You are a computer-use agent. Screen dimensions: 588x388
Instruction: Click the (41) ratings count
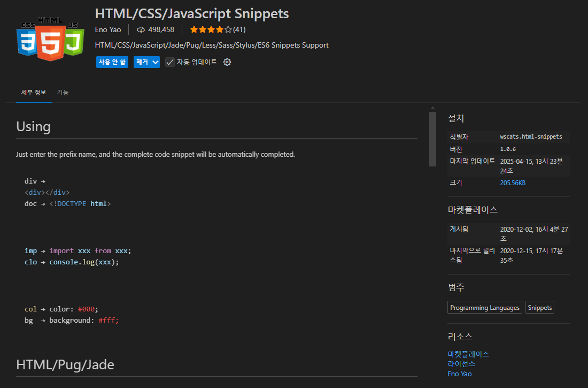(239, 29)
